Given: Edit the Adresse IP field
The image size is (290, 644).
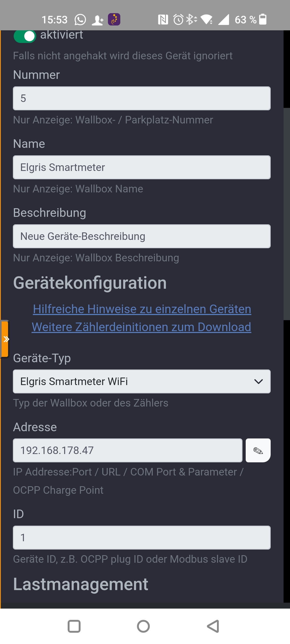Looking at the screenshot, I should click(128, 450).
